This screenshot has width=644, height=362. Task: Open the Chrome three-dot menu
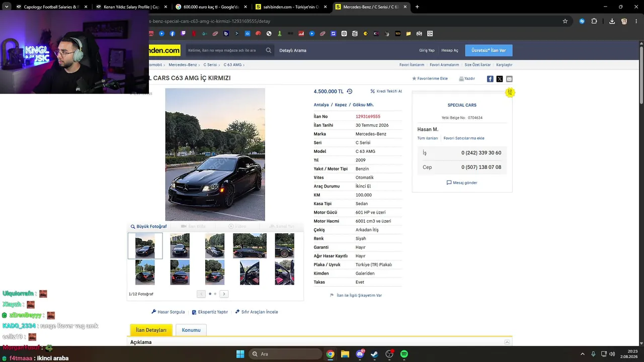[x=636, y=21]
